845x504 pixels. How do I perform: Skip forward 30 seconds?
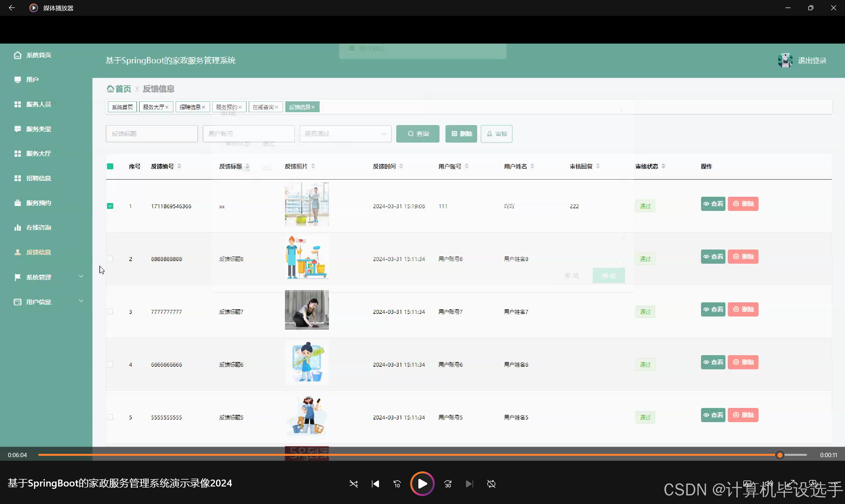click(448, 484)
